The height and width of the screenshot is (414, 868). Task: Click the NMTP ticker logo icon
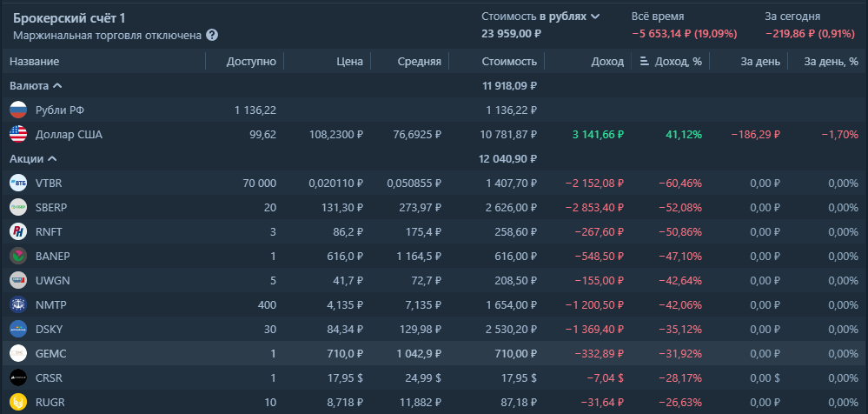pyautogui.click(x=18, y=305)
